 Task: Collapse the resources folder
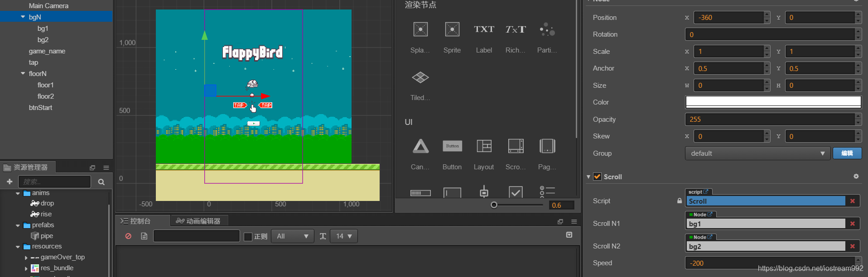pos(18,247)
